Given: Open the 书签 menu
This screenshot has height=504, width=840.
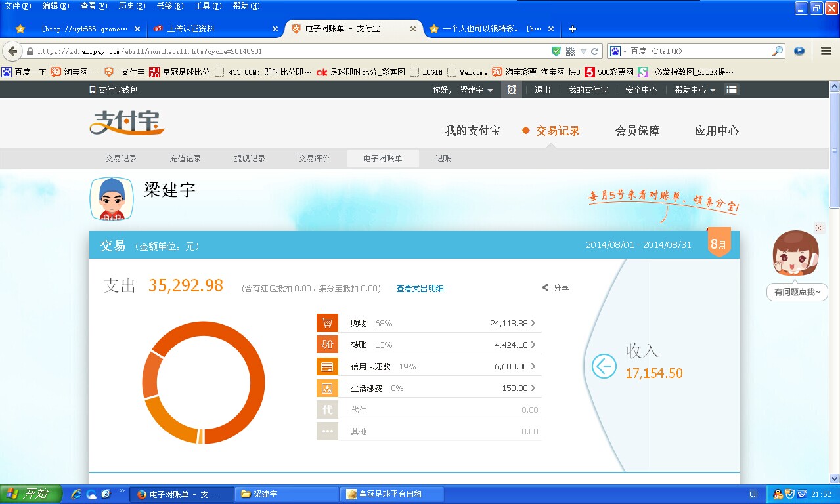Looking at the screenshot, I should click(169, 6).
